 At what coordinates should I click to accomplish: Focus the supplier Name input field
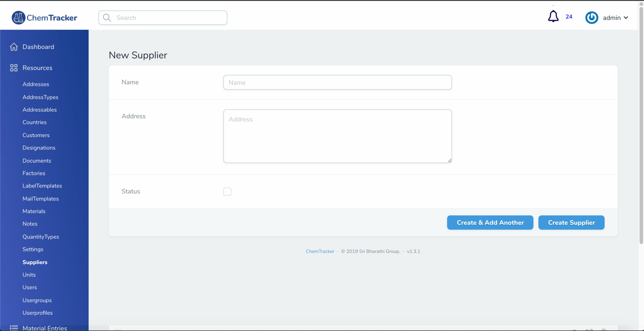[337, 82]
